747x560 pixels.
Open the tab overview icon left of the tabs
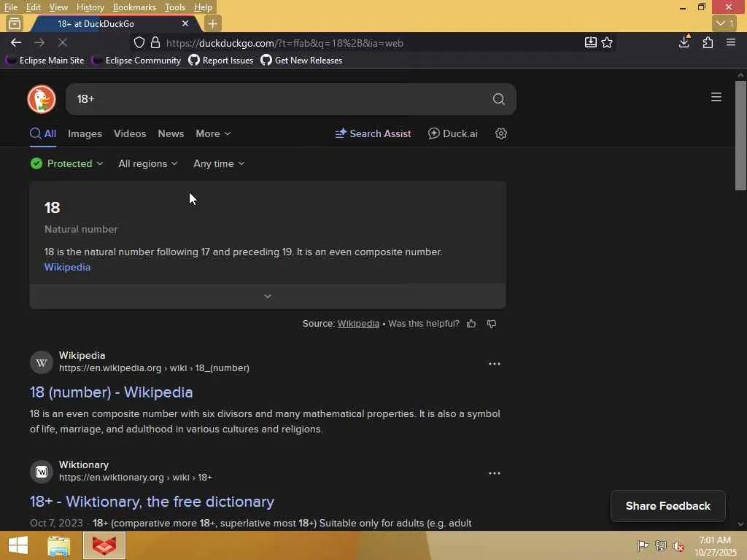point(15,23)
